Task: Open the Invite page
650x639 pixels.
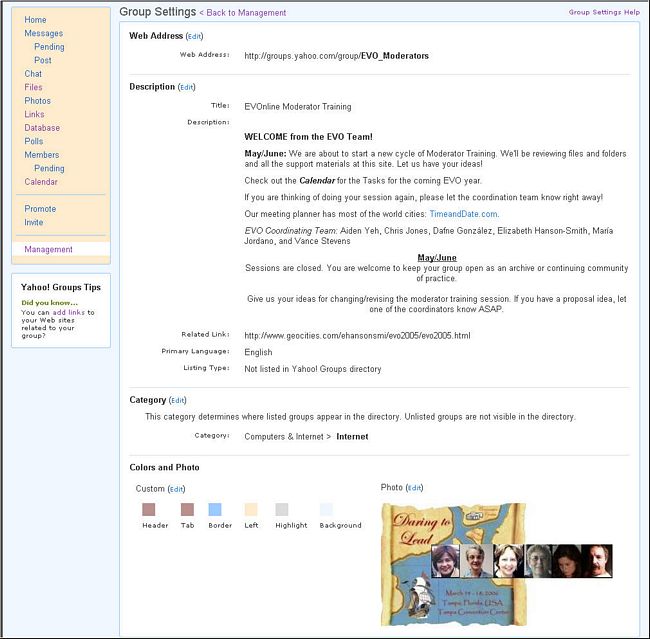Action: point(34,222)
